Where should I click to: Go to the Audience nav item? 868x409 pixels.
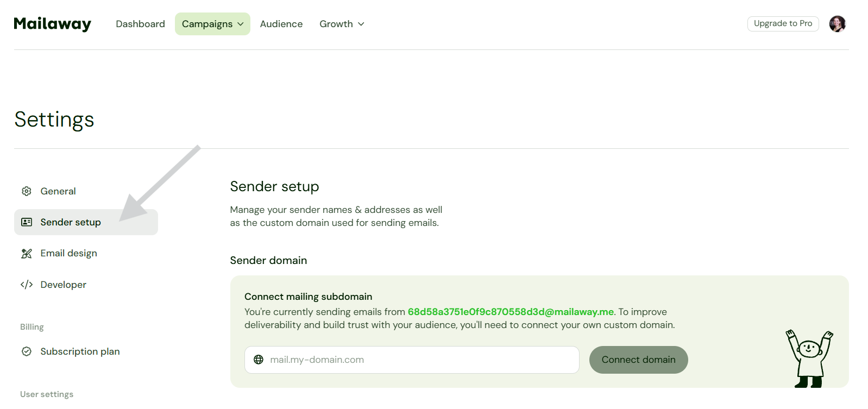click(x=281, y=24)
